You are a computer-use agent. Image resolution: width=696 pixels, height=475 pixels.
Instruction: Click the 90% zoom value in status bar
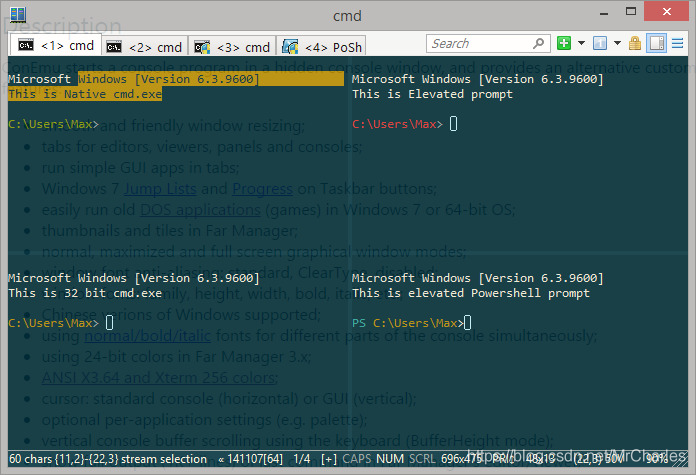[657, 459]
